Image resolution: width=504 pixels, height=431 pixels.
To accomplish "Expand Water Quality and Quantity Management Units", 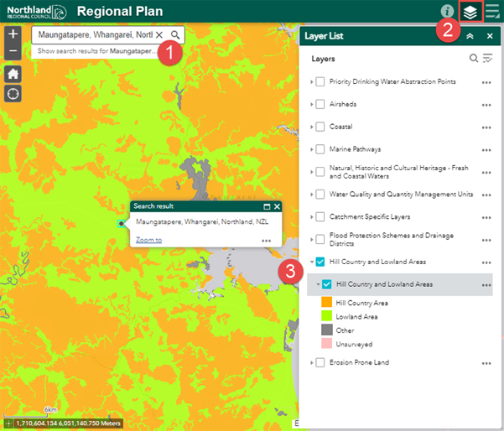I will click(x=311, y=195).
